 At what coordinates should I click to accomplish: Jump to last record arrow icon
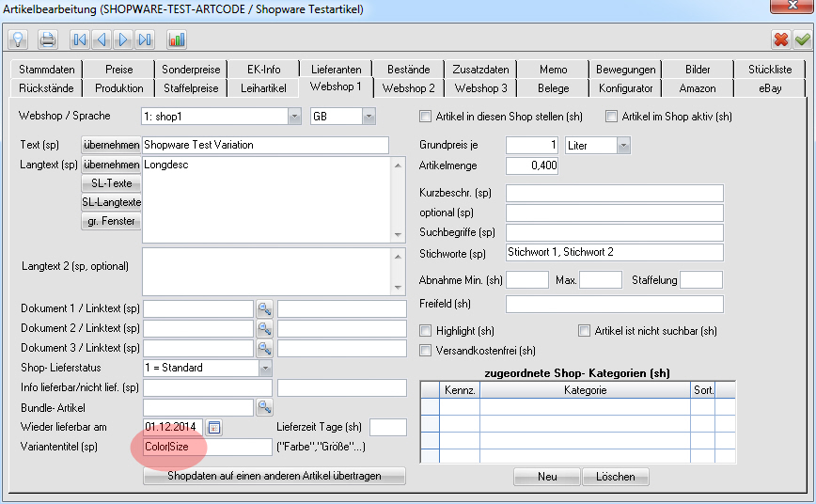[145, 39]
